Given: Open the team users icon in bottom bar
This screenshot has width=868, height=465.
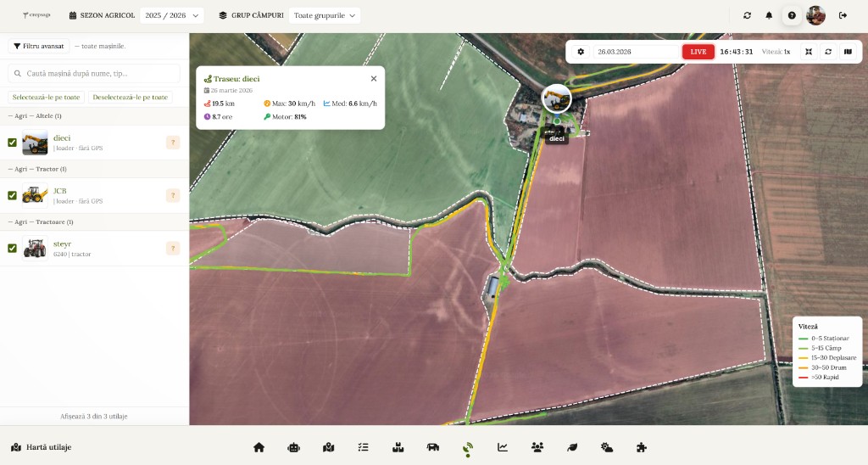Looking at the screenshot, I should point(537,447).
